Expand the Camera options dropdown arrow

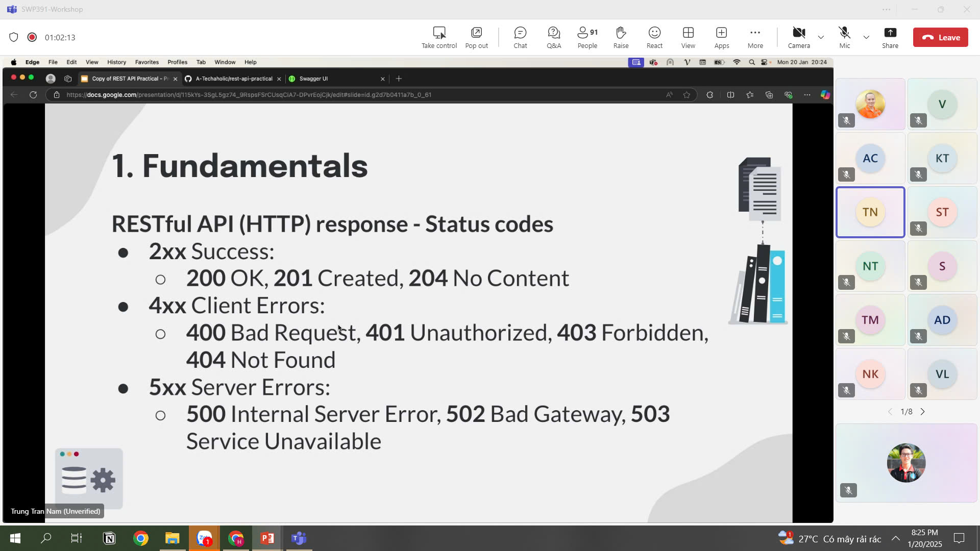821,37
